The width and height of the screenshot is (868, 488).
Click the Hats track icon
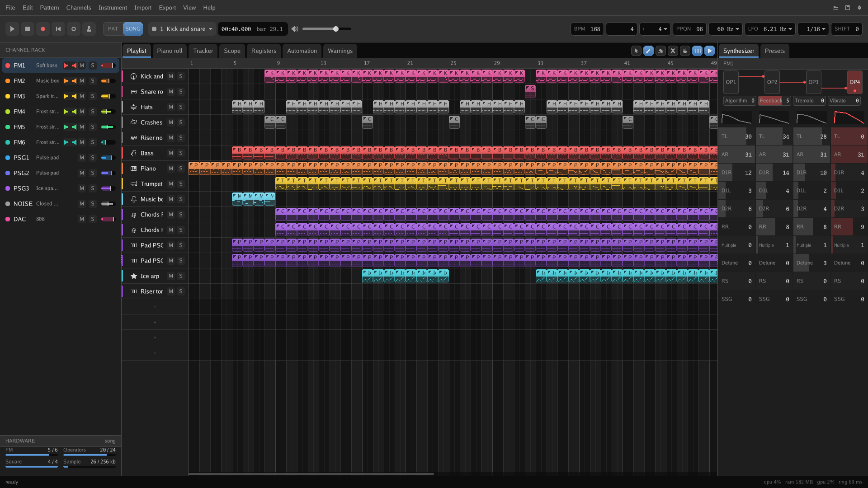(134, 107)
